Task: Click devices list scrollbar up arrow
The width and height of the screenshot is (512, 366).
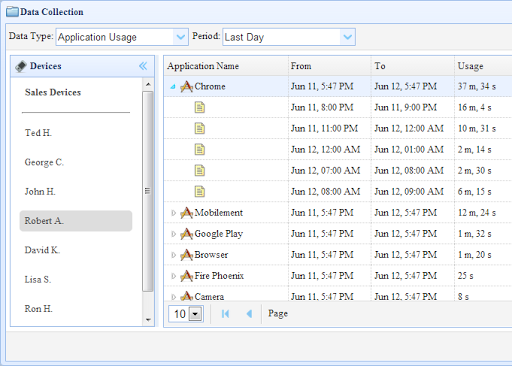Action: (x=148, y=84)
